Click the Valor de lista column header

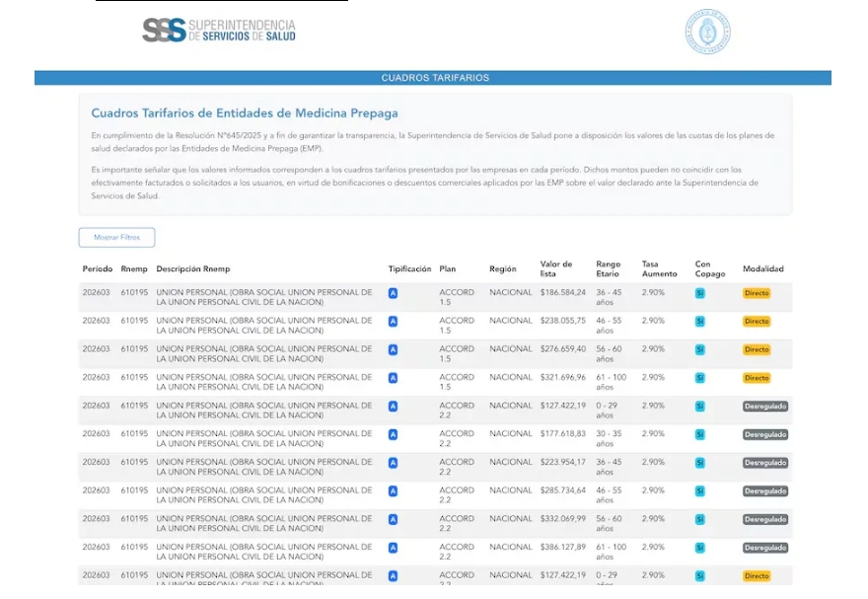click(x=556, y=269)
